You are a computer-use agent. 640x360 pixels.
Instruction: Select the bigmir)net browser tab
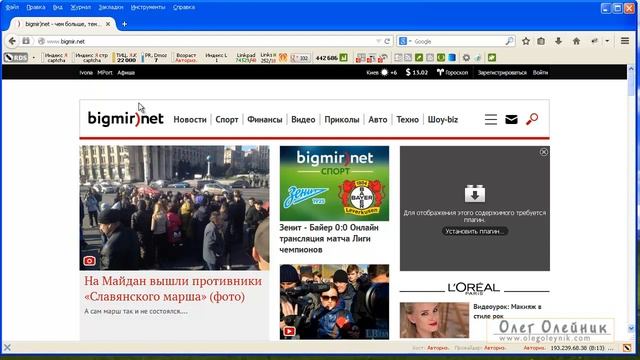pos(62,24)
